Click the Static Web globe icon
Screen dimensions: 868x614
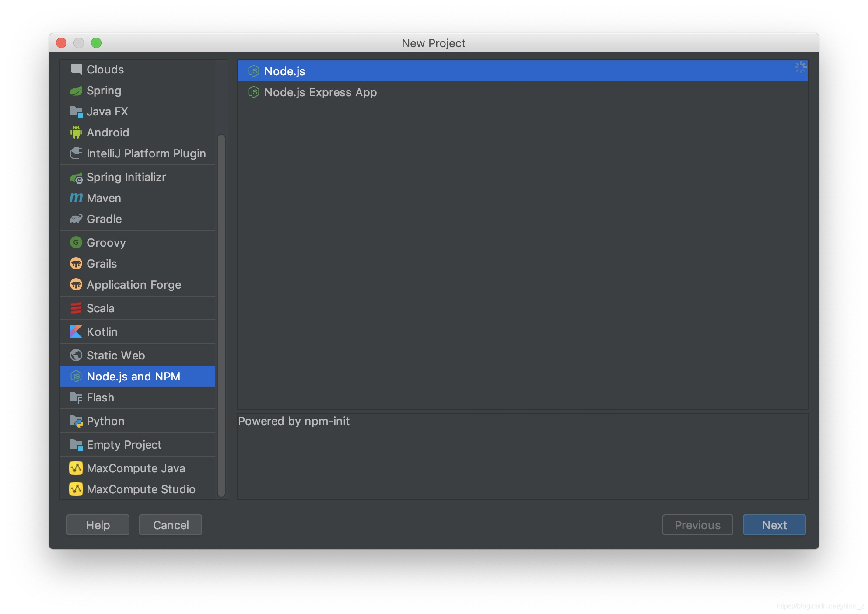point(76,356)
